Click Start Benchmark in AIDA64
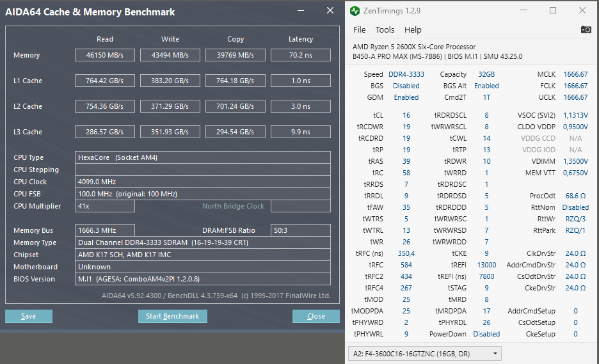Screen dimensions: 599x364 pos(173,316)
